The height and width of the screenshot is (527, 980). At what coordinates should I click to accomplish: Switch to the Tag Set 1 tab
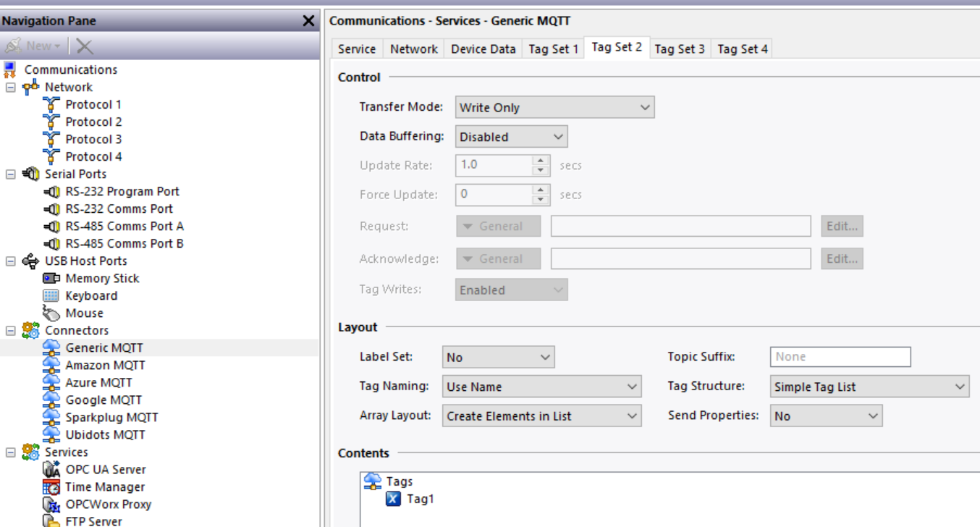[554, 49]
